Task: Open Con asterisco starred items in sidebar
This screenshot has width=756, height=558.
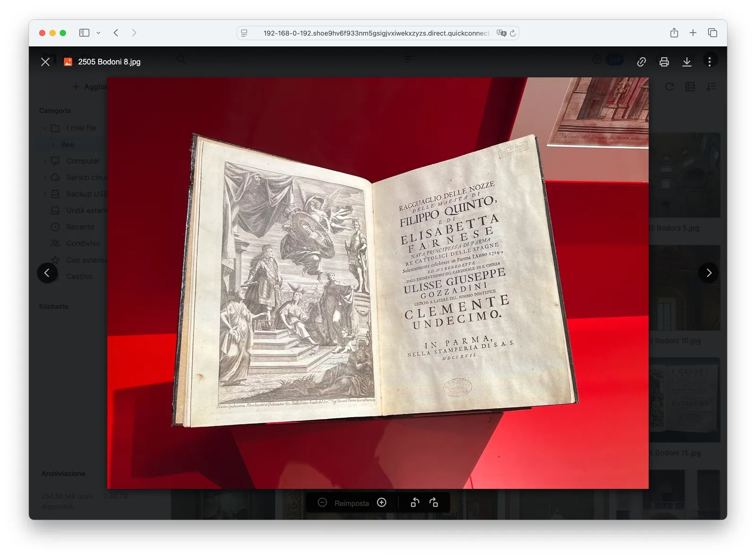Action: pyautogui.click(x=87, y=261)
